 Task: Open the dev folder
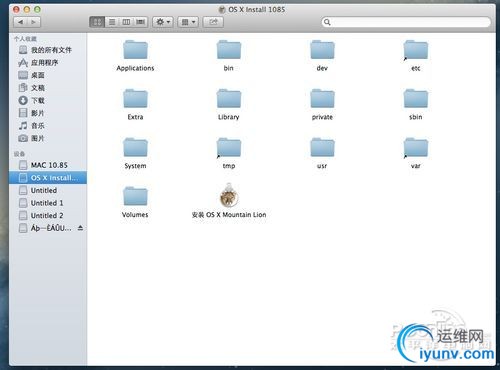coord(322,50)
